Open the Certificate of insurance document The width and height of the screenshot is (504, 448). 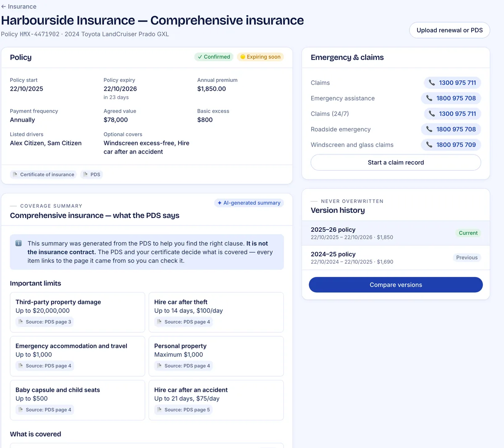(43, 175)
